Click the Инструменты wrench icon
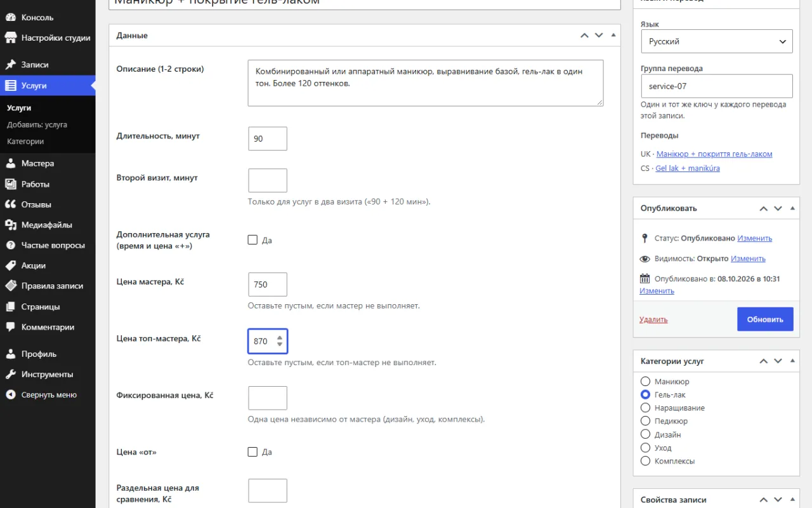Image resolution: width=812 pixels, height=508 pixels. coord(11,374)
